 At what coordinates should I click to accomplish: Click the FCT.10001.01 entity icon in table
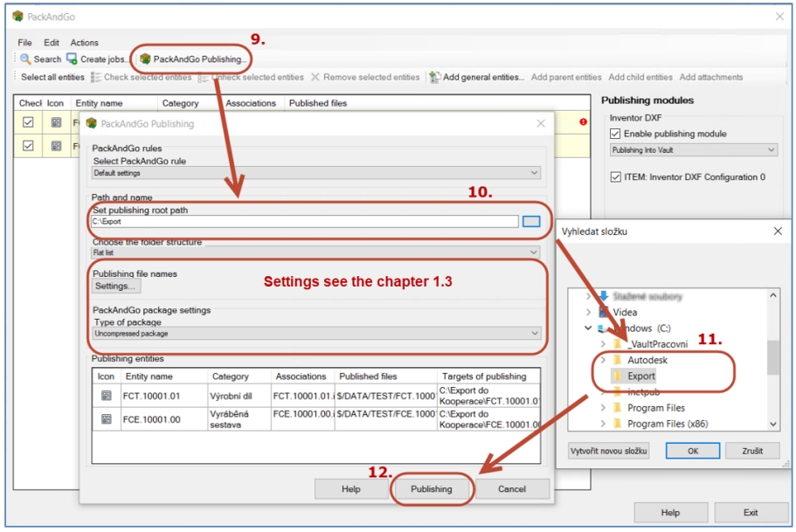[107, 396]
